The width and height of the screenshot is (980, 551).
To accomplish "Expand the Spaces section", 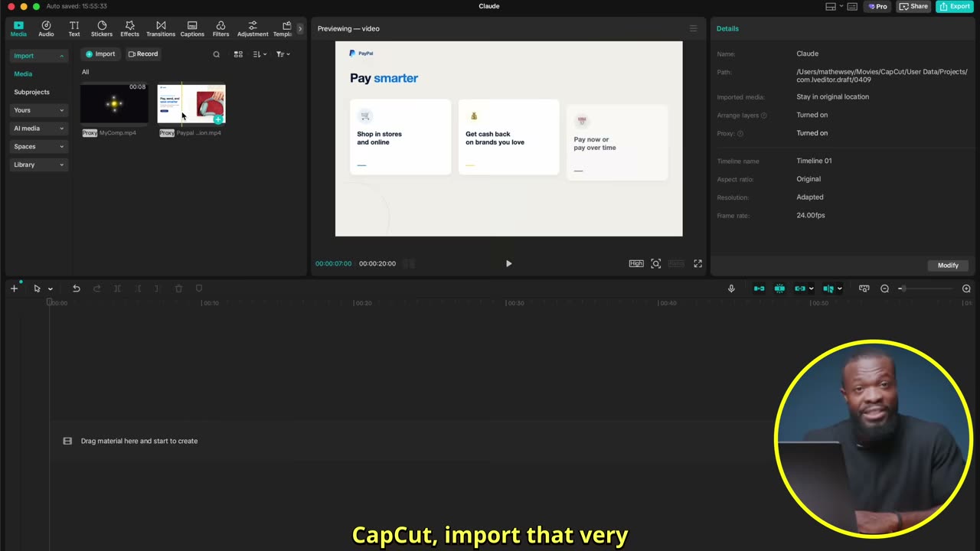I will [38, 146].
